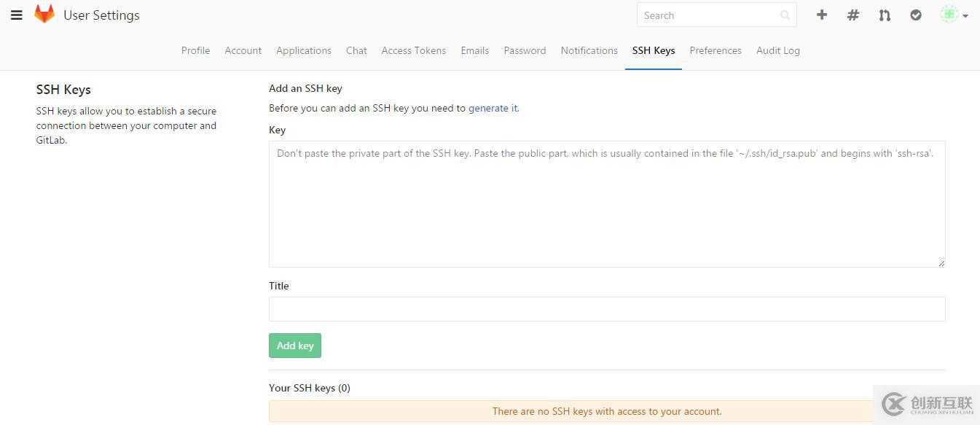The image size is (980, 425).
Task: Open the todos checkmark icon
Action: coord(916,15)
